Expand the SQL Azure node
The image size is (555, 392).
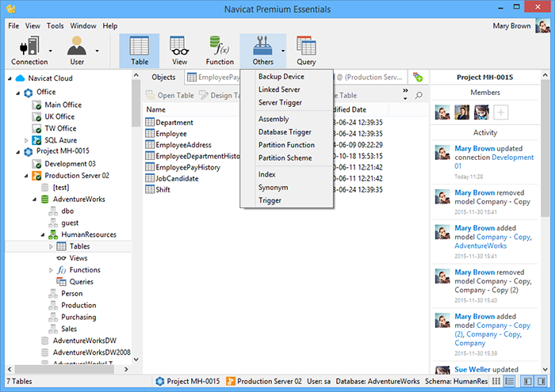pos(26,140)
